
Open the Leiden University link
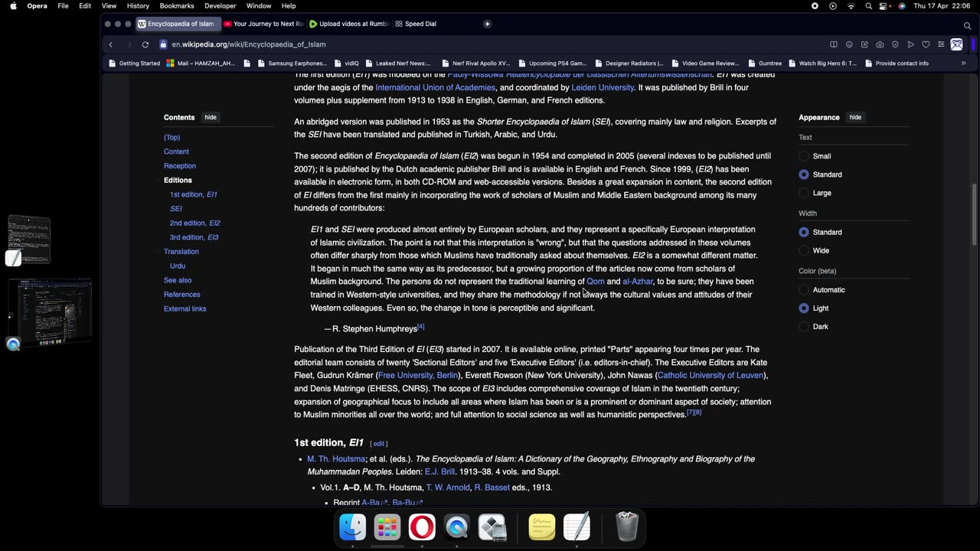[603, 88]
